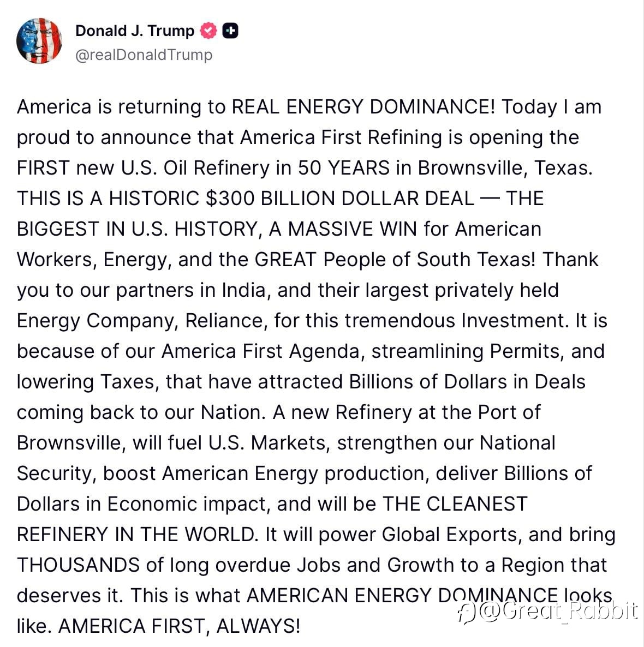The width and height of the screenshot is (644, 647).
Task: Open the Donald J. Trump display name
Action: (x=134, y=31)
